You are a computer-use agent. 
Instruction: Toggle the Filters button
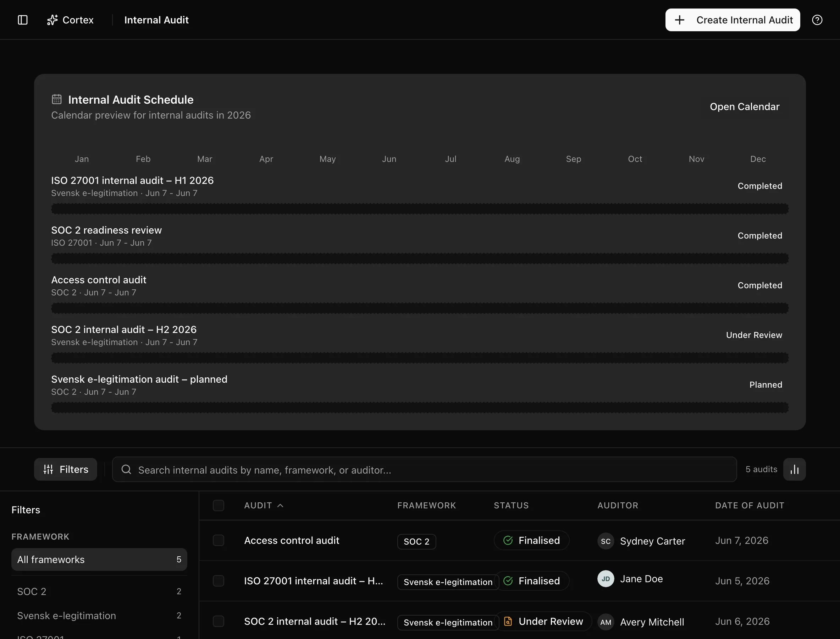[65, 469]
